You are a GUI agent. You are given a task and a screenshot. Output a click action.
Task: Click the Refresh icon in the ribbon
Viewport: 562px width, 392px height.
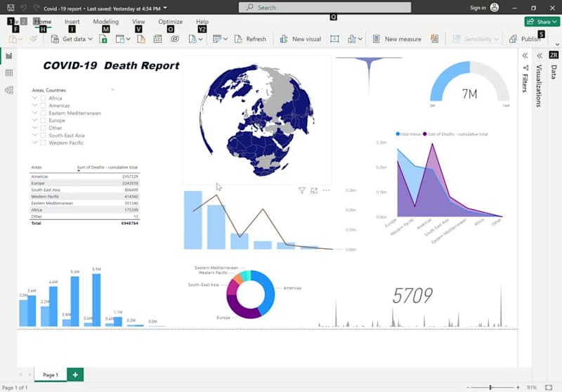[239, 39]
